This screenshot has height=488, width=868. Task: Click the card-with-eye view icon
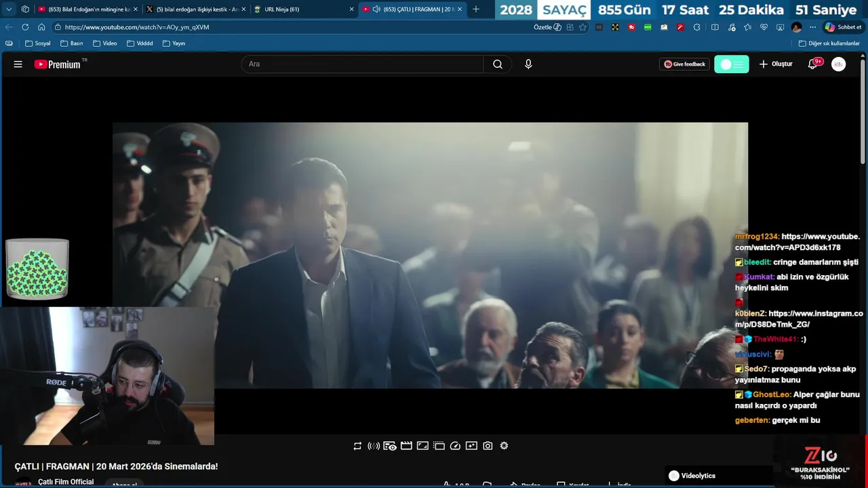tap(390, 446)
